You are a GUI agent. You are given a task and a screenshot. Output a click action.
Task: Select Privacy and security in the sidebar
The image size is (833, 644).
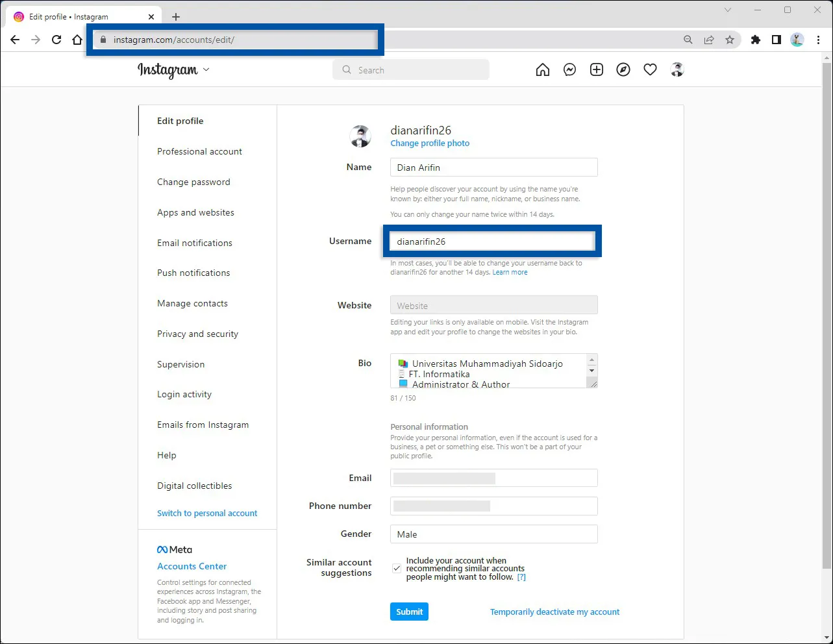(x=197, y=334)
